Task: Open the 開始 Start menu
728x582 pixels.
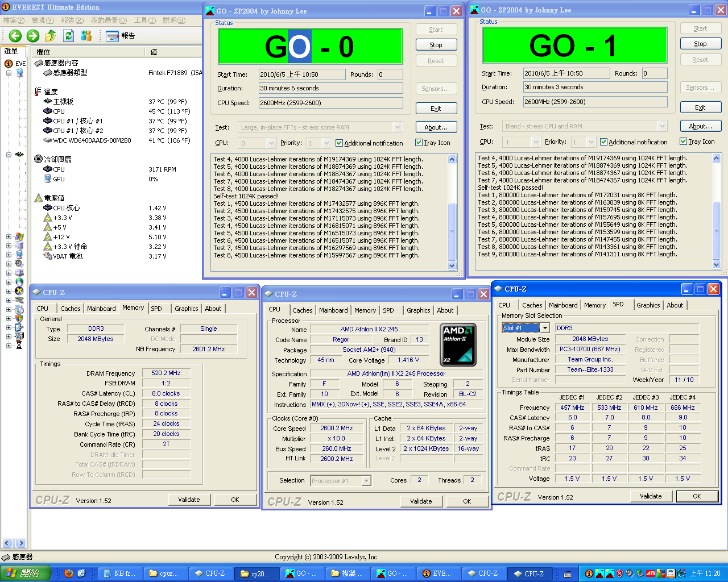Action: (26, 573)
